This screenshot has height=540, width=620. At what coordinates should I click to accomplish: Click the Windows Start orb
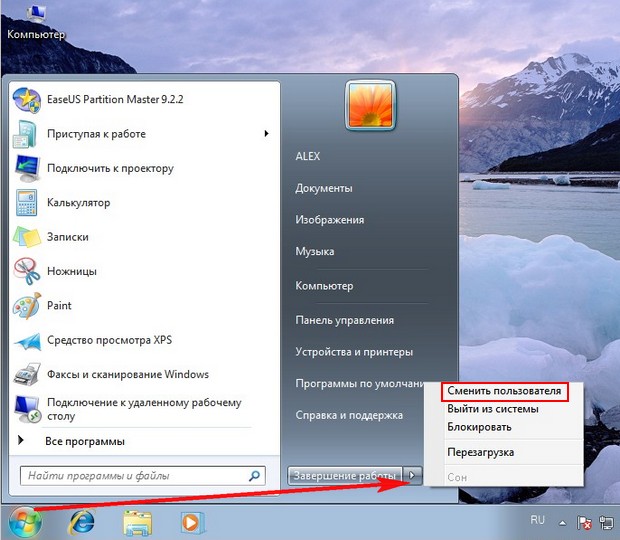[x=25, y=521]
